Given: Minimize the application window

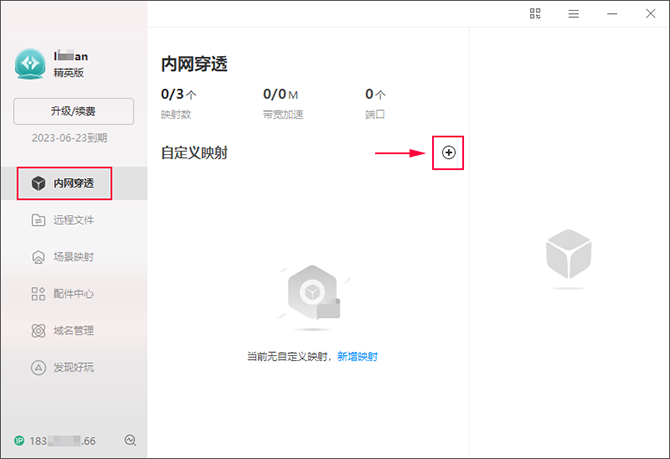Looking at the screenshot, I should tap(612, 14).
